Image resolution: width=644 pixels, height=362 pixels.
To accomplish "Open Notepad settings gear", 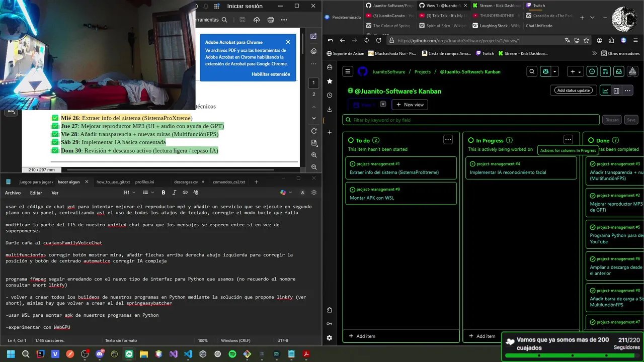I will (314, 193).
